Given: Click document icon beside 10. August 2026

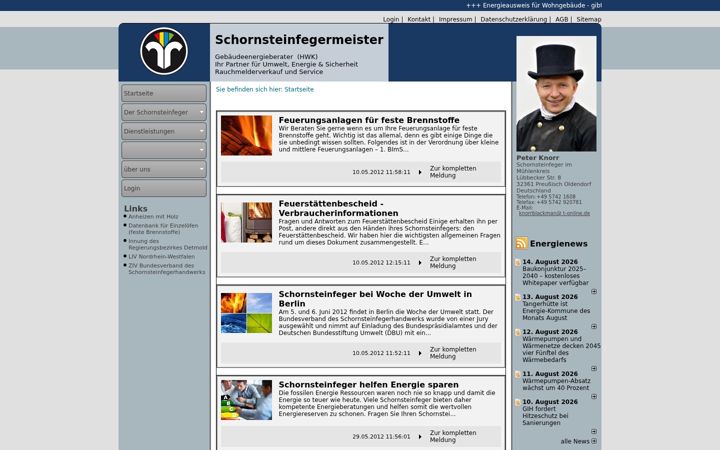Looking at the screenshot, I should tap(518, 402).
